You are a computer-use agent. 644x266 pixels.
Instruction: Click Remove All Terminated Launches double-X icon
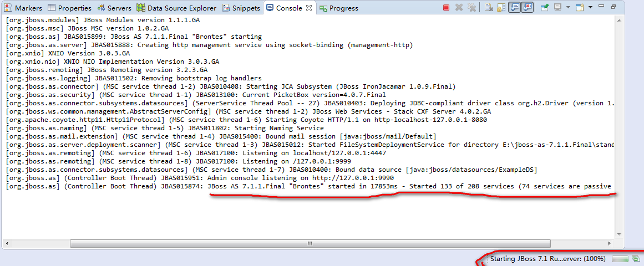tap(472, 7)
